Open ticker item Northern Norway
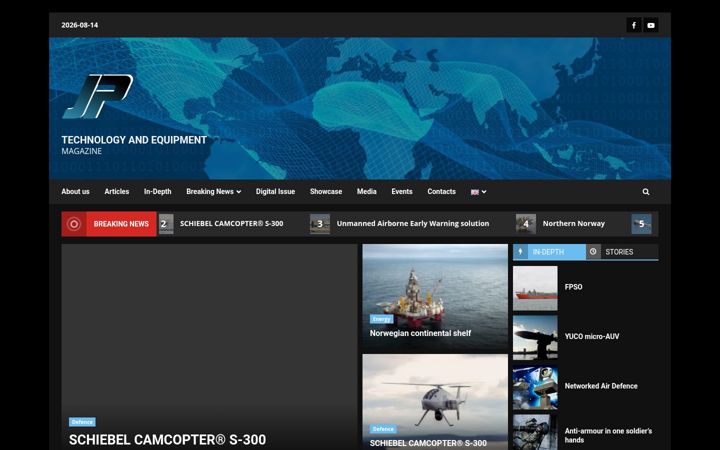Screen dimensions: 720x450 pyautogui.click(x=574, y=224)
